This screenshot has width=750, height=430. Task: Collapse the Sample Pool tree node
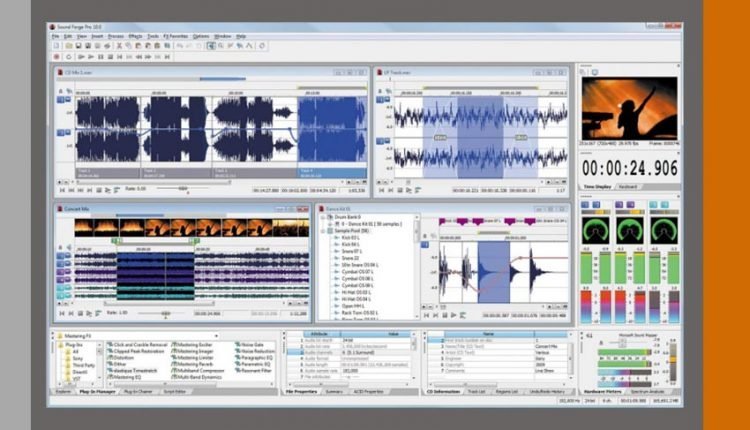pyautogui.click(x=324, y=229)
